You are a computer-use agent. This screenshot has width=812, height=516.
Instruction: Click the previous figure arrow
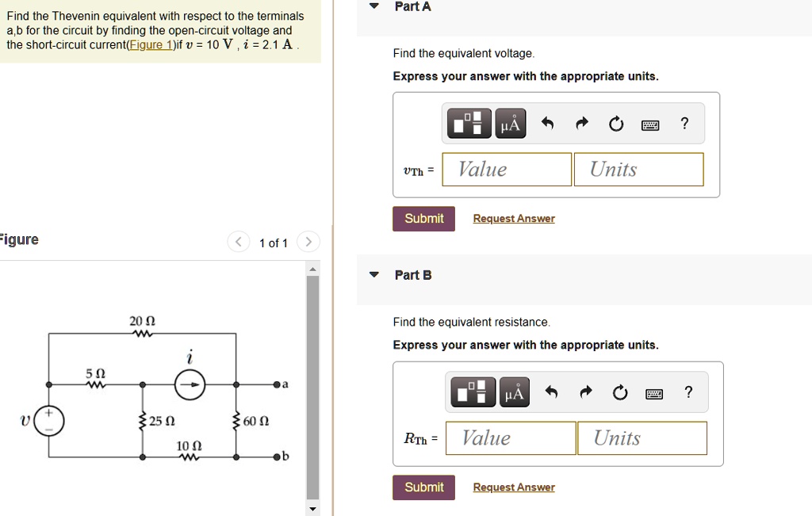point(237,243)
